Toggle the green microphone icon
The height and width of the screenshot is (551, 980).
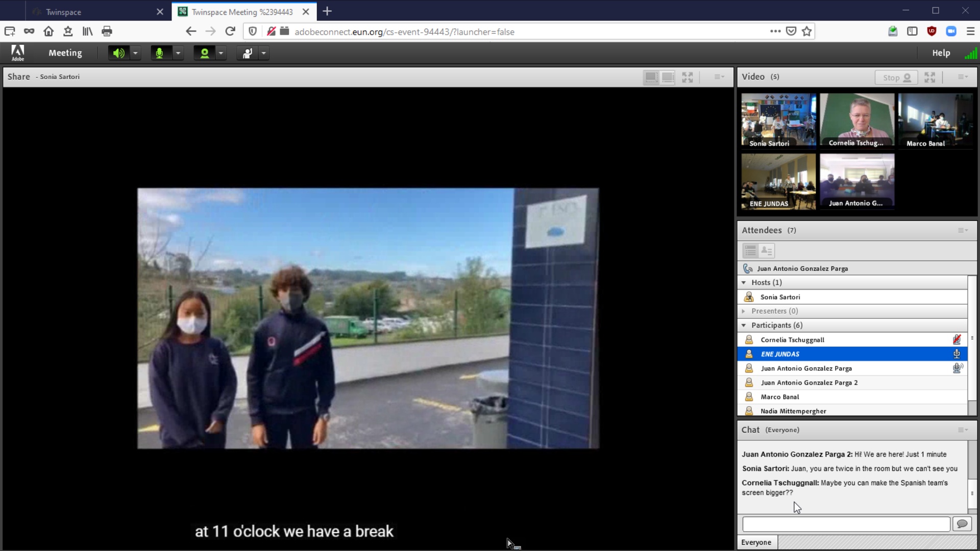159,53
